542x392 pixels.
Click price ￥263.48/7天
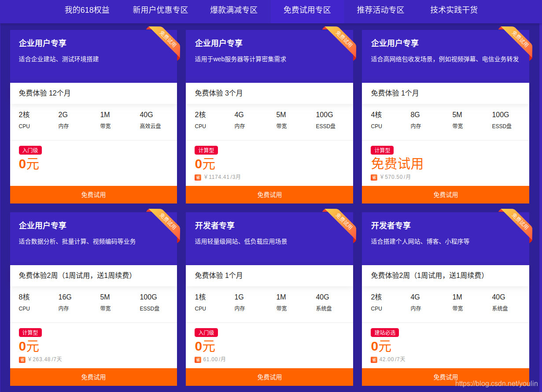pyautogui.click(x=45, y=359)
